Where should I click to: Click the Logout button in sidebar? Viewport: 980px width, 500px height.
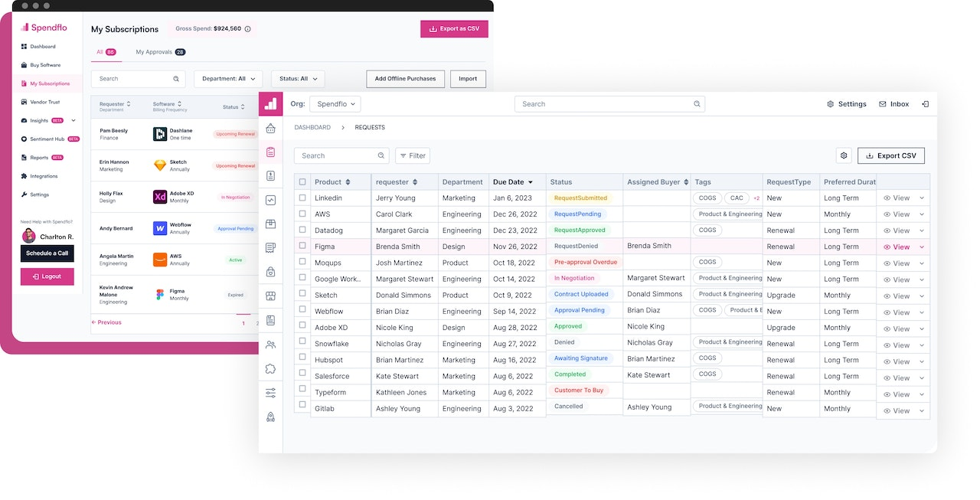click(47, 276)
